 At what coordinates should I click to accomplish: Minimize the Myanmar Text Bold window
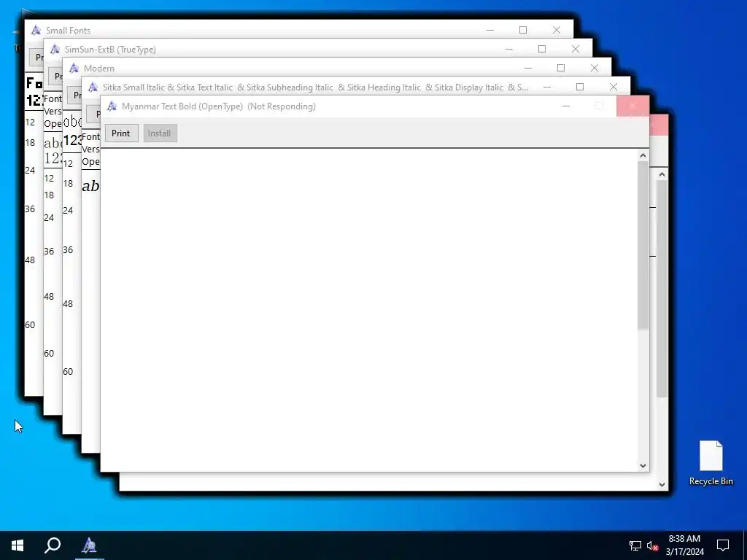566,106
